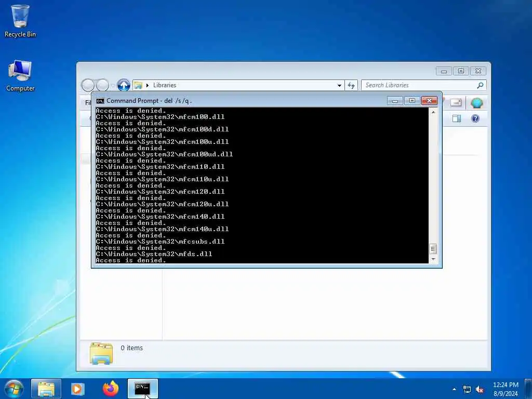The width and height of the screenshot is (532, 399).
Task: Click Command Prompt scrollbar down arrow
Action: click(x=433, y=260)
